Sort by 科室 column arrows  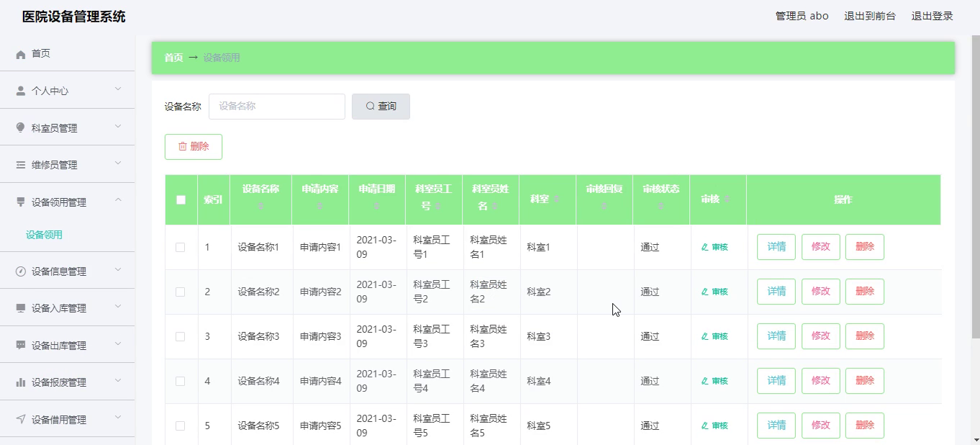click(556, 199)
